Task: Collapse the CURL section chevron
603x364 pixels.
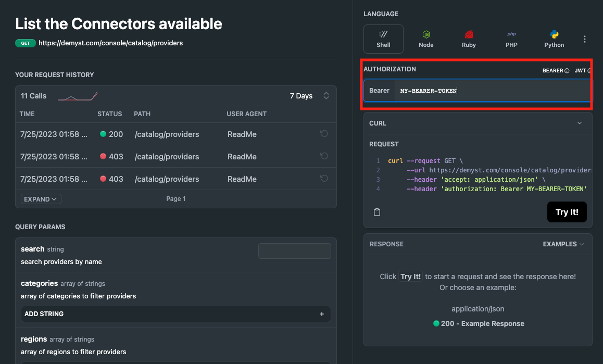Action: coord(580,123)
